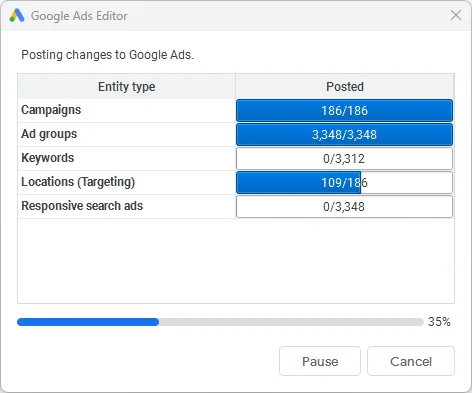
Task: Click the Ad groups row label
Action: (x=49, y=134)
